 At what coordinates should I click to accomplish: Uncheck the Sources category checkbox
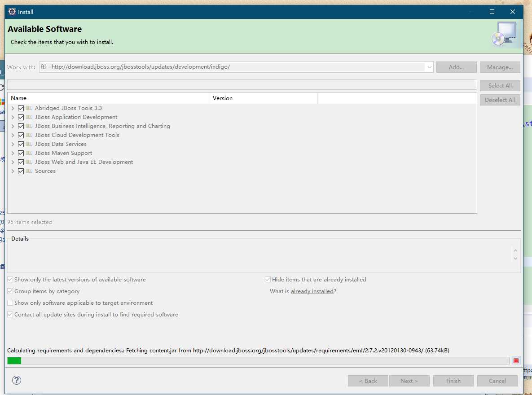[x=21, y=171]
